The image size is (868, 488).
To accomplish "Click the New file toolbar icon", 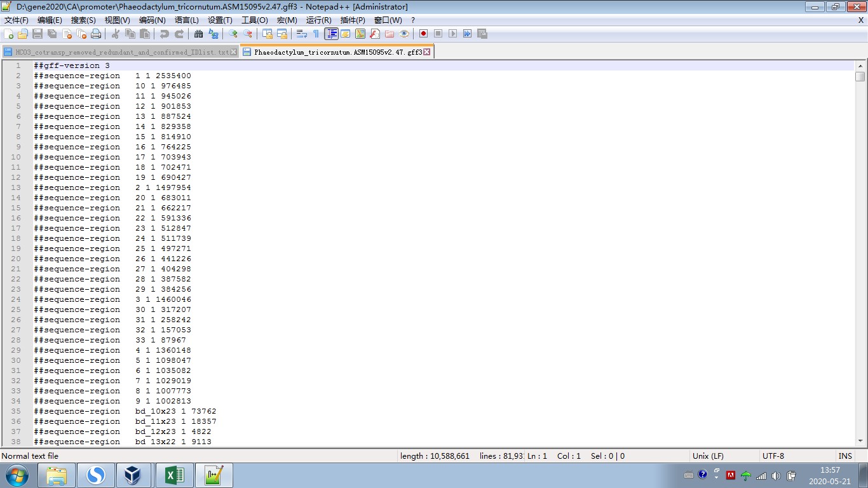I will [8, 34].
